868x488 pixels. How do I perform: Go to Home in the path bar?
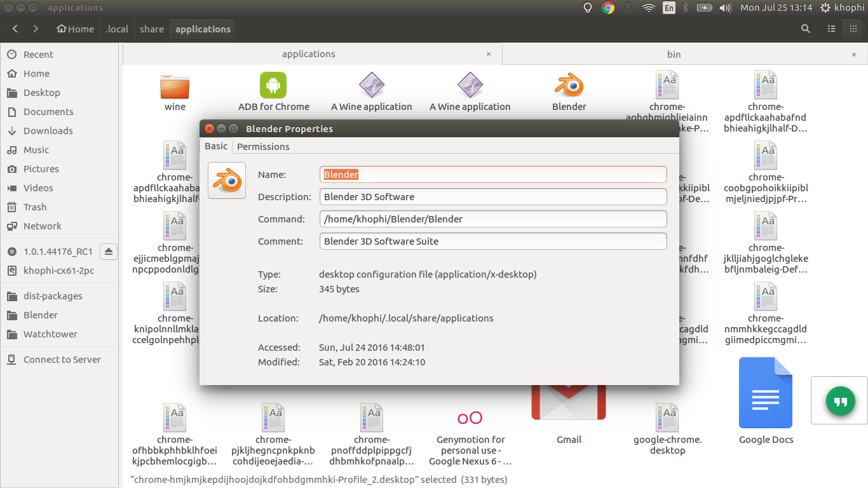[75, 29]
